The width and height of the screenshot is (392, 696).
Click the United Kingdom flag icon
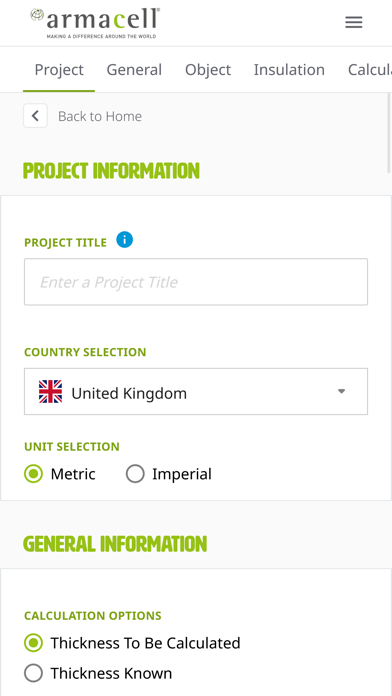(x=50, y=392)
